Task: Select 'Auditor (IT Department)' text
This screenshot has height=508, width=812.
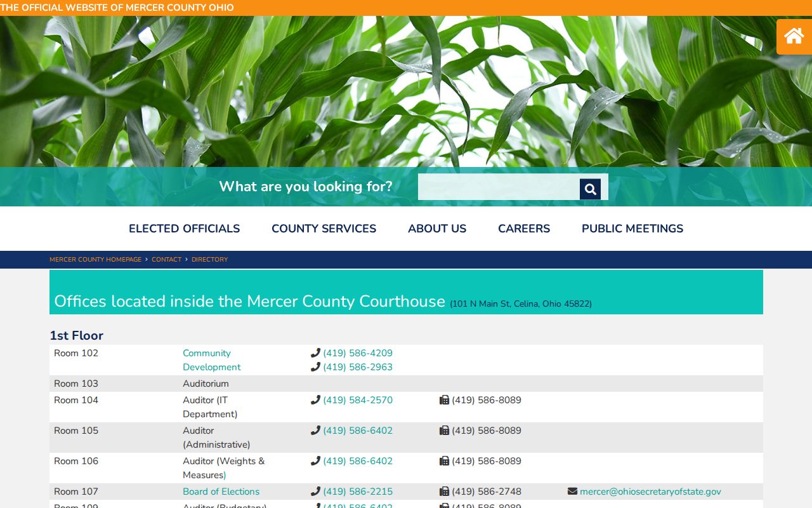Action: coord(210,407)
